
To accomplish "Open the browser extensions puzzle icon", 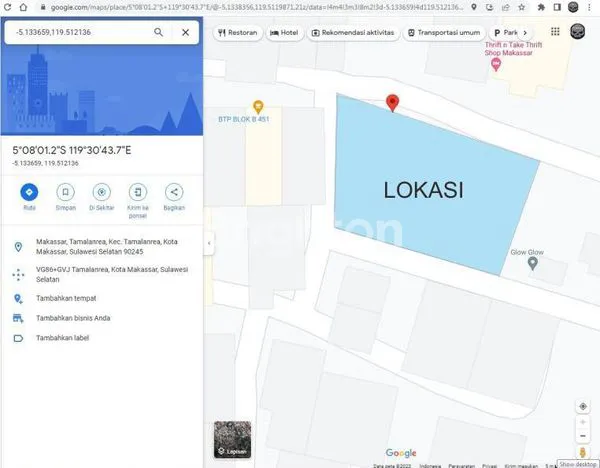I will pos(541,7).
